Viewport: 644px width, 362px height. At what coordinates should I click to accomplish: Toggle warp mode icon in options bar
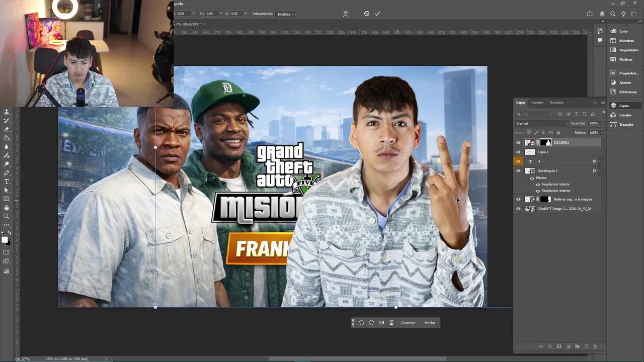click(x=345, y=14)
